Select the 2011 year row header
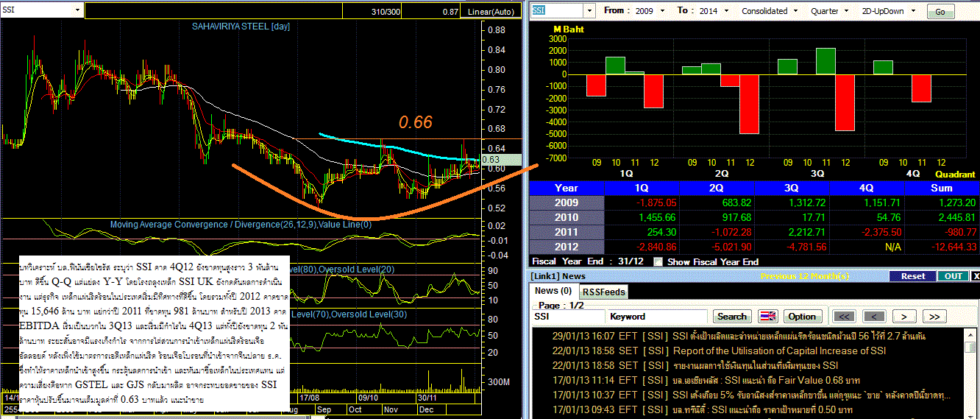The height and width of the screenshot is (419, 980). [x=567, y=232]
